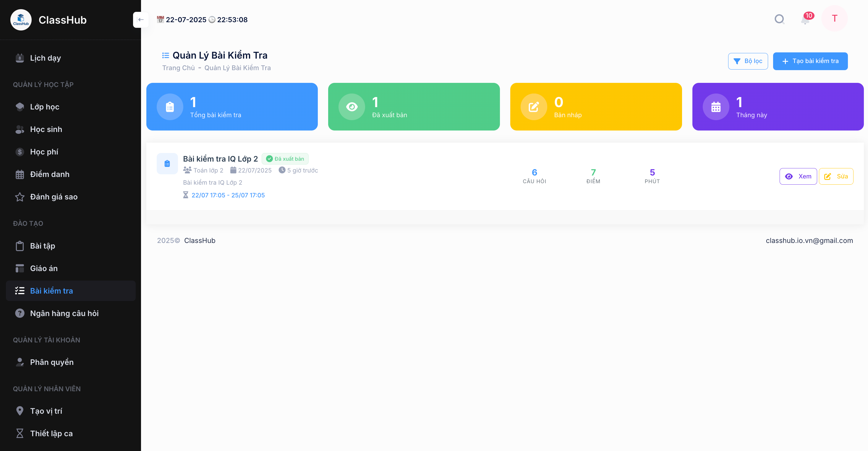Click the calendar icon in the Tháng này card

pos(716,107)
